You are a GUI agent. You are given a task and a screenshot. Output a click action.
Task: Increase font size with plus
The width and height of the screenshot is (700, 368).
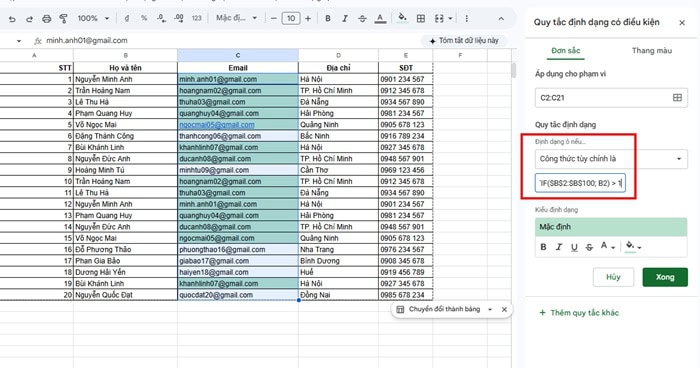pos(308,18)
